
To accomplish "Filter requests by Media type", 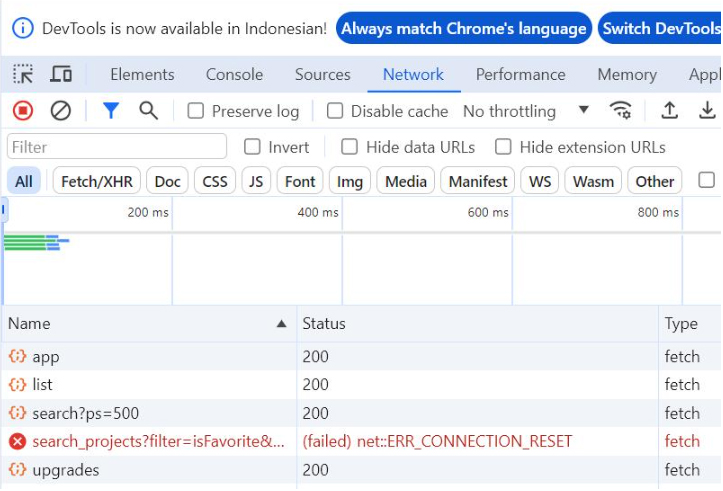I will click(406, 181).
